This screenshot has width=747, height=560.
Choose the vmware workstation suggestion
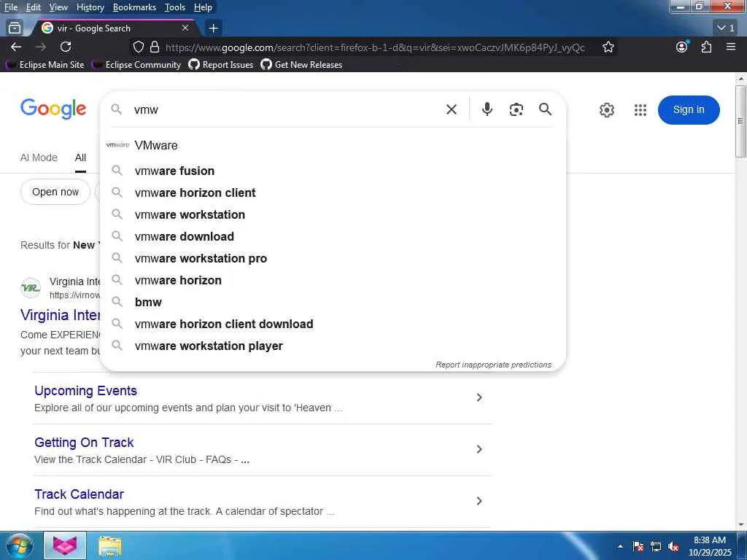pyautogui.click(x=333, y=215)
